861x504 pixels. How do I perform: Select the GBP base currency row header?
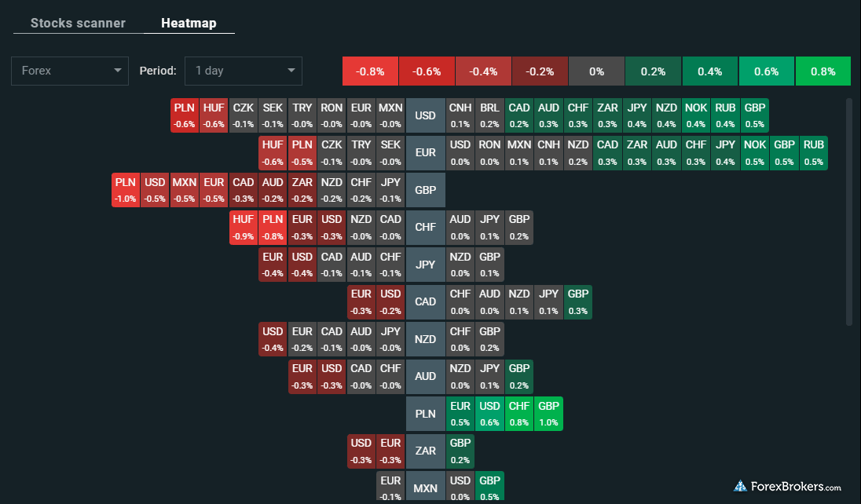tap(425, 190)
